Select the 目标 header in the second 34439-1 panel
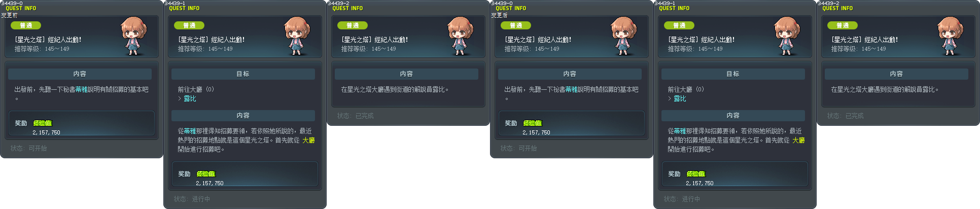Image resolution: width=980 pixels, height=209 pixels. (733, 74)
